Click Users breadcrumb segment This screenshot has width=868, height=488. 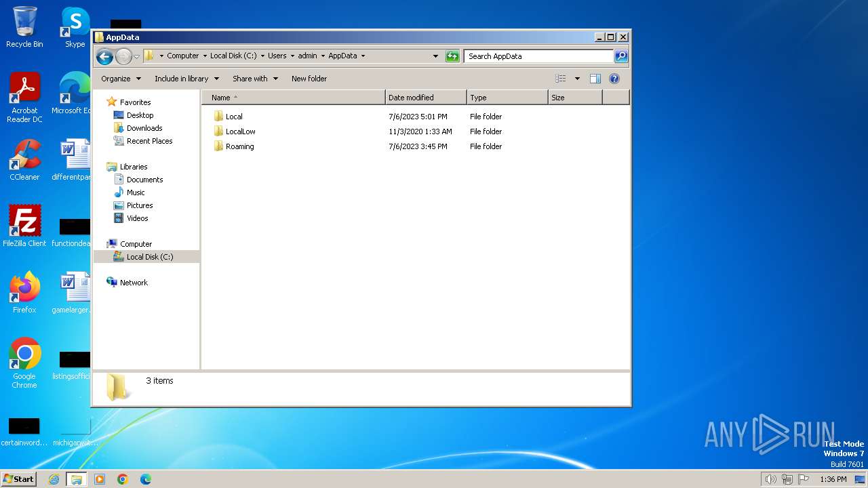277,56
